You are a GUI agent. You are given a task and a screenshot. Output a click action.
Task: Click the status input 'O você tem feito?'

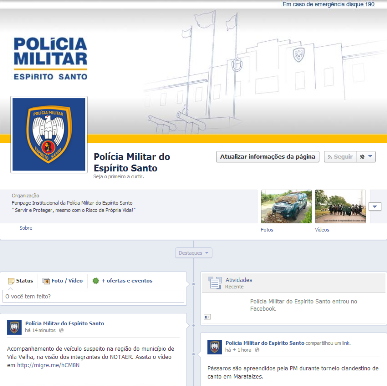(93, 296)
